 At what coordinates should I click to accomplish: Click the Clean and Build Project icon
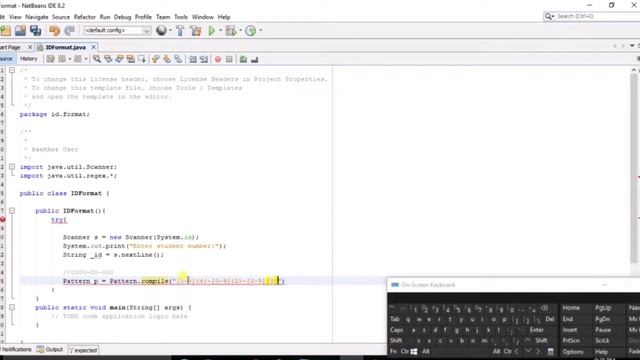196,31
